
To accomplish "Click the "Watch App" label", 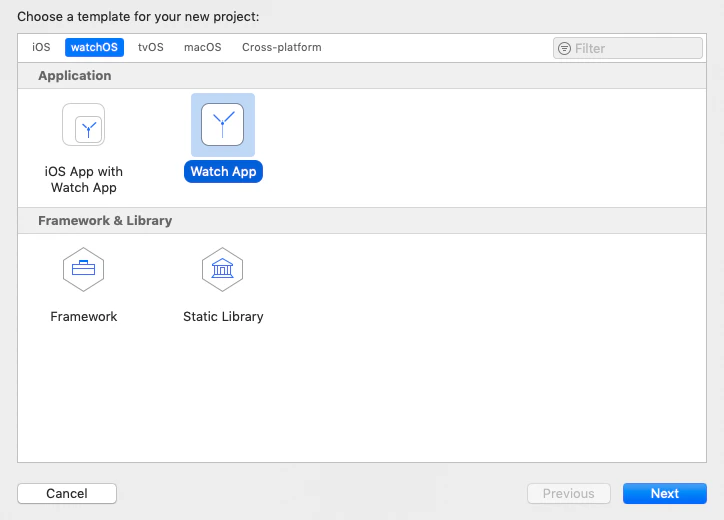I will 223,171.
